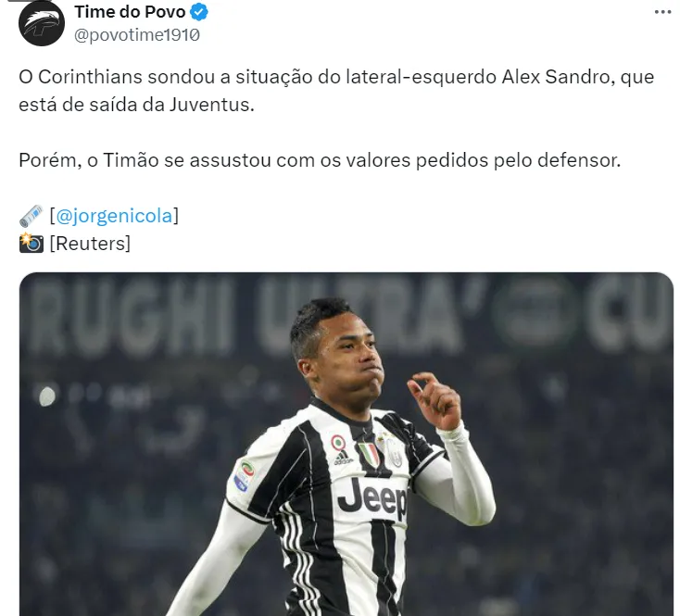Screen dimensions: 680x616
Task: Click the tweet text about Corinthians
Action: [x=336, y=91]
